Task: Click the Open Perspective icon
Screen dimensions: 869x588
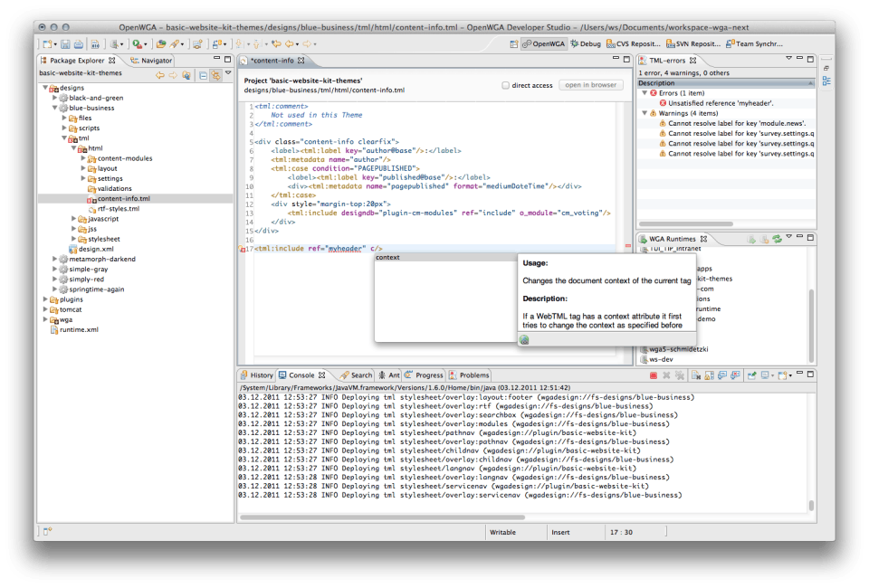Action: point(512,43)
